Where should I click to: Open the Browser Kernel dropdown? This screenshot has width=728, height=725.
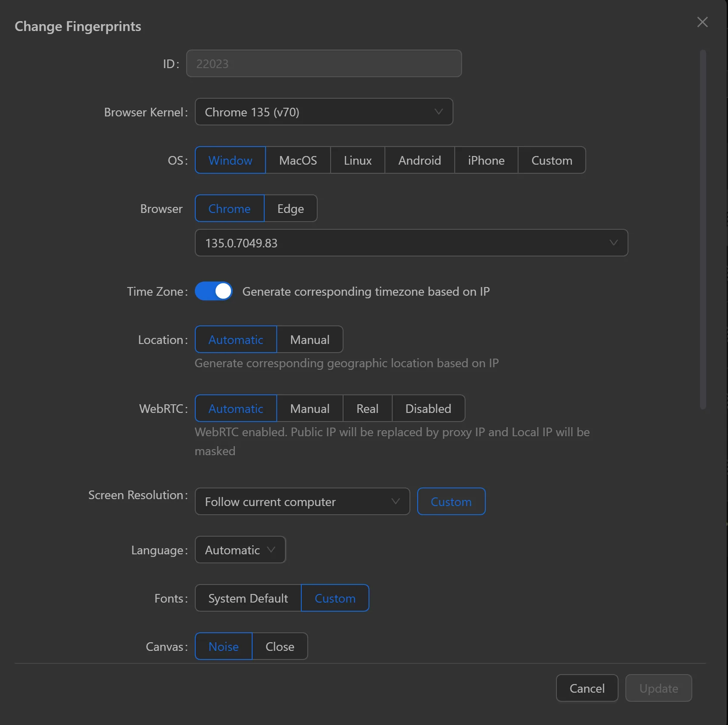(x=324, y=112)
